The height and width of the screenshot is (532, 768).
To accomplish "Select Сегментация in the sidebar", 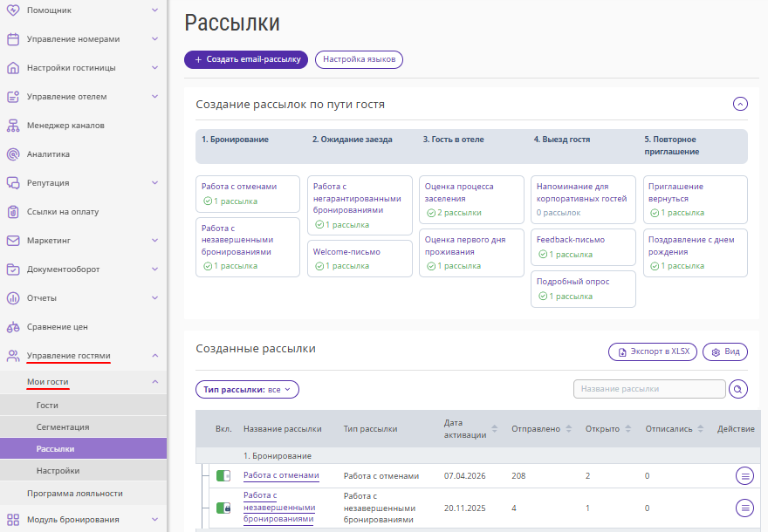I will coord(62,427).
